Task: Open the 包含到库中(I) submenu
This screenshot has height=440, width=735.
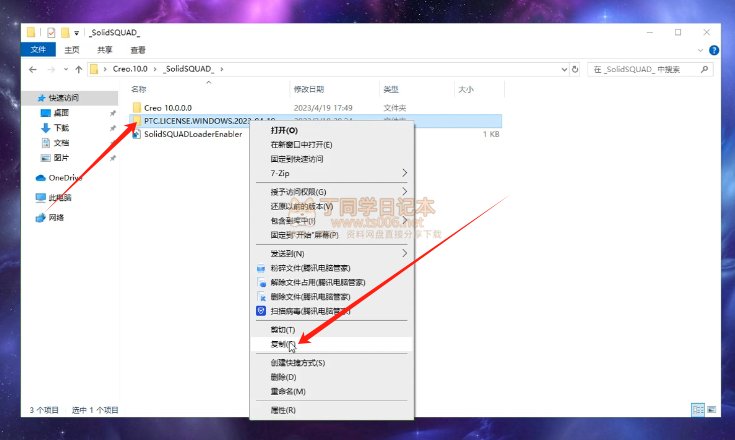Action: (x=332, y=220)
